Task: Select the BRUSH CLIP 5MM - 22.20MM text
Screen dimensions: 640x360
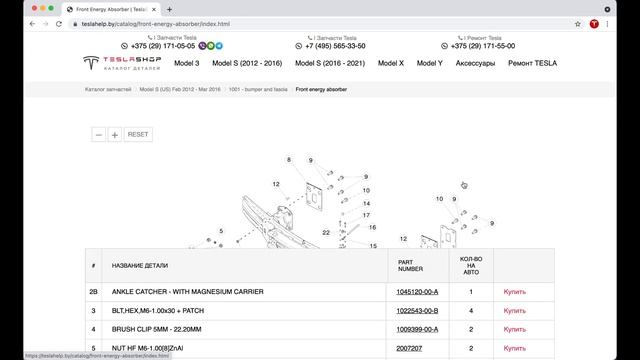Action: tap(156, 329)
